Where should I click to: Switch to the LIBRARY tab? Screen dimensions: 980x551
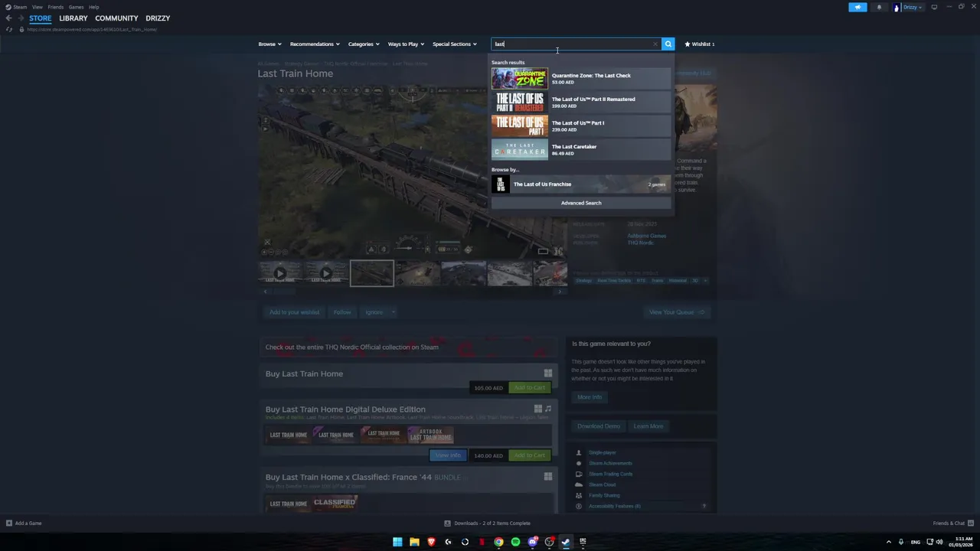[x=73, y=18]
